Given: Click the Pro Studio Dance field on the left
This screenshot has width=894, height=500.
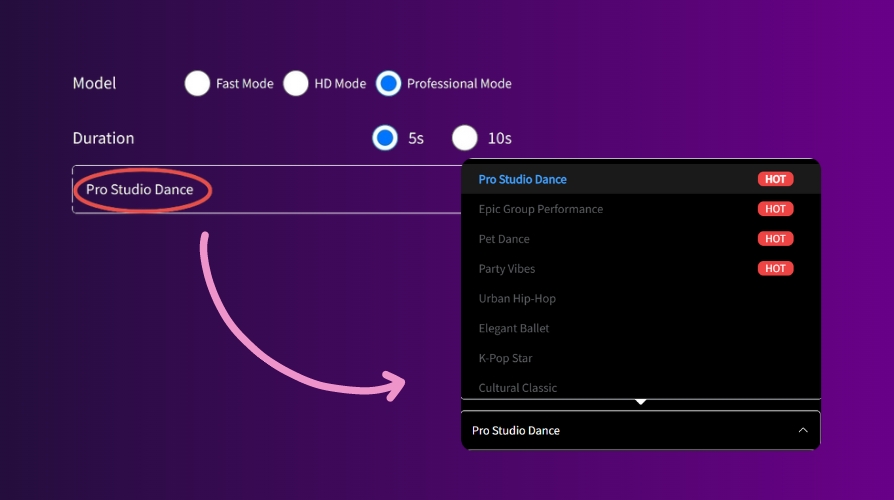Looking at the screenshot, I should tap(267, 189).
